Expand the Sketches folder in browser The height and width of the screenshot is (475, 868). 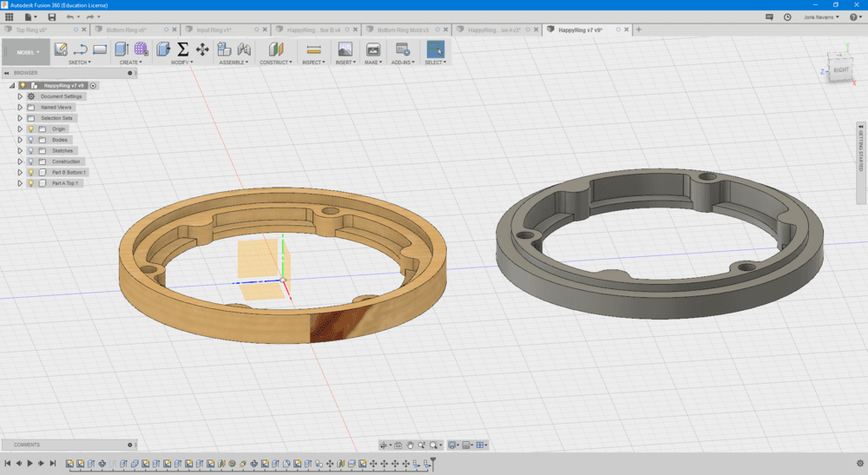pos(20,151)
